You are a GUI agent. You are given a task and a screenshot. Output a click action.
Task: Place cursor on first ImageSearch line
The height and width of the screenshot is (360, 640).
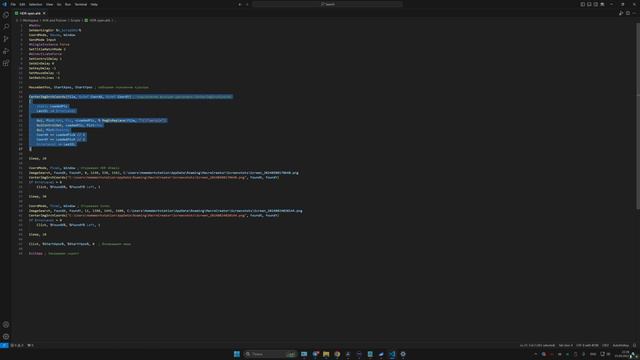pyautogui.click(x=163, y=173)
